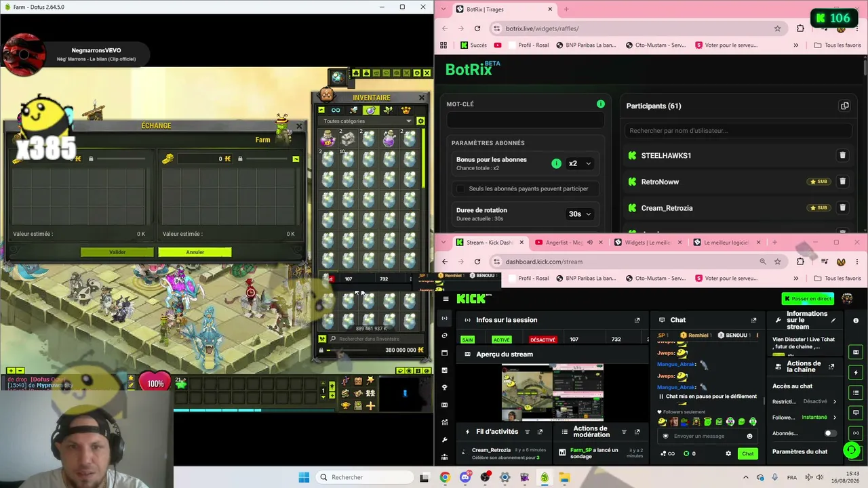Image resolution: width=868 pixels, height=488 pixels.
Task: Click the BotRix page vertical scrollbar
Action: [x=865, y=68]
